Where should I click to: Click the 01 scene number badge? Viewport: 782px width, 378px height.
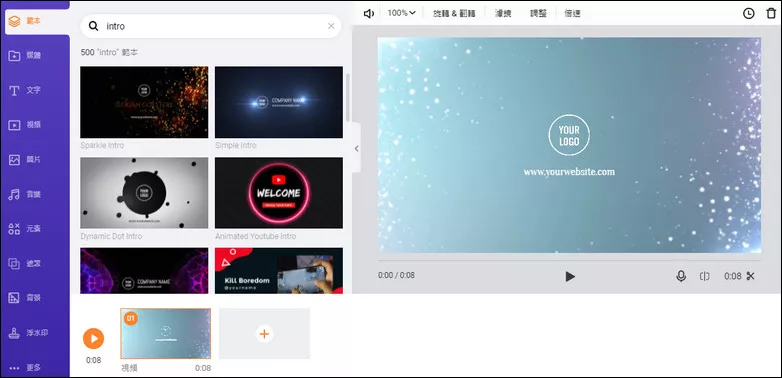tap(130, 318)
